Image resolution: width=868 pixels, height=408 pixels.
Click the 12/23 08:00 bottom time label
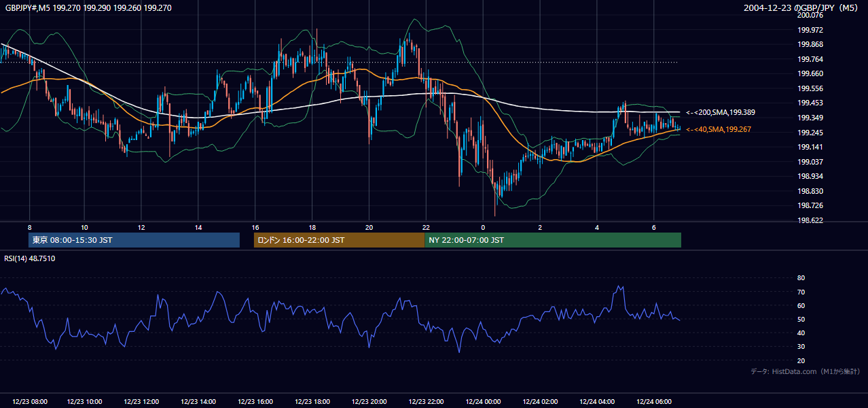tap(29, 401)
